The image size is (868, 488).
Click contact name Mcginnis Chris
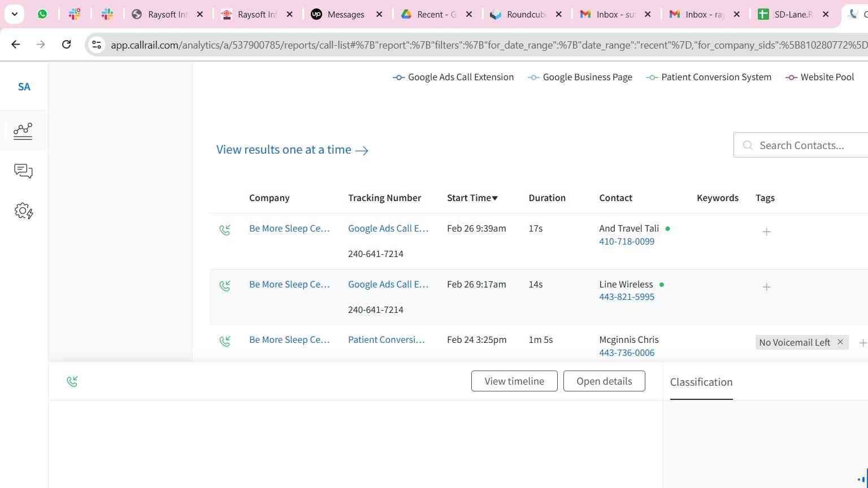pos(629,339)
